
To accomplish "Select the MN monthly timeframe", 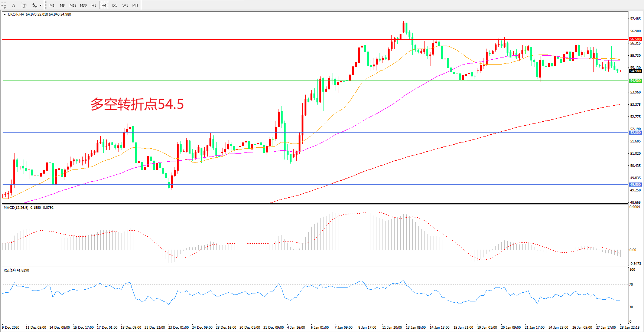I will [x=135, y=5].
